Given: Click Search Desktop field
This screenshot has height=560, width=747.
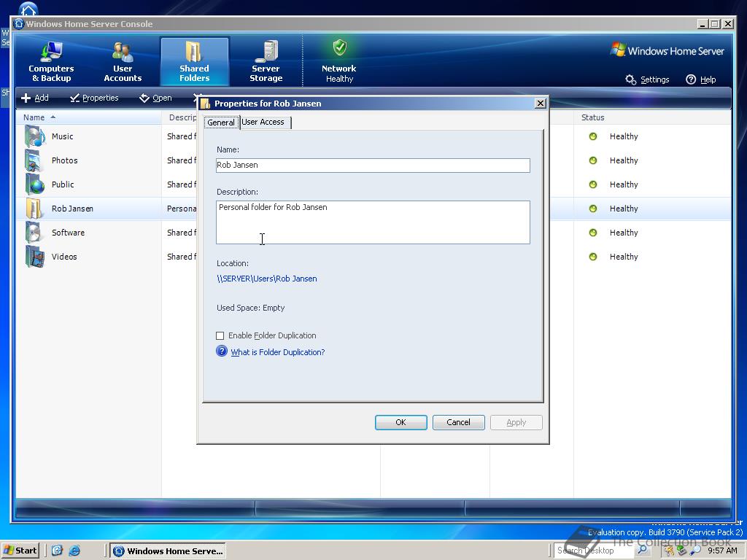Looking at the screenshot, I should tap(594, 551).
